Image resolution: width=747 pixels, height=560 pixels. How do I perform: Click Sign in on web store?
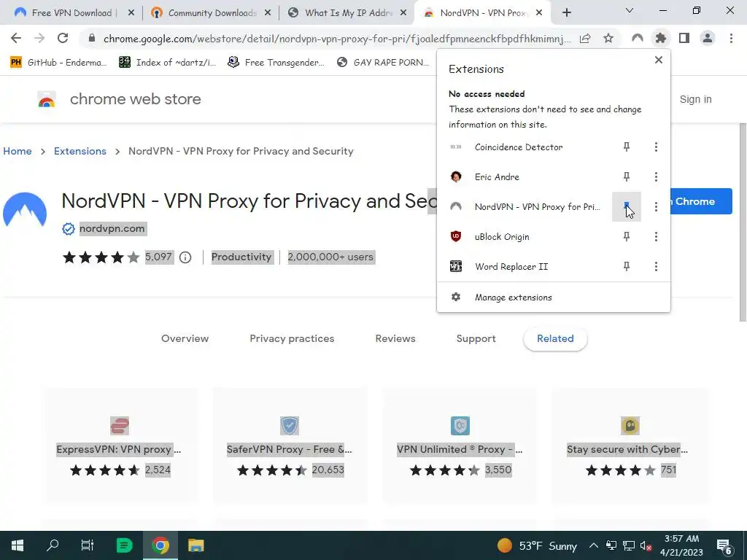[695, 99]
